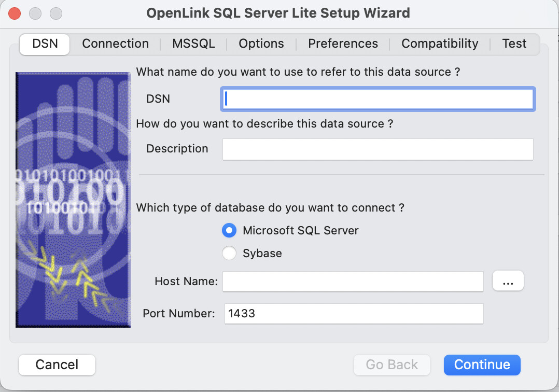Cancel the setup wizard

(57, 365)
